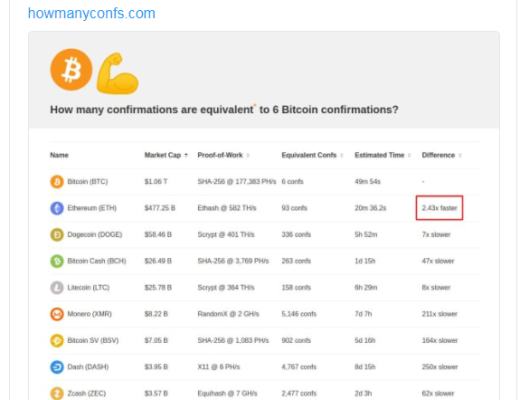This screenshot has width=520, height=400.
Task: Click the 2.43x faster difference value
Action: 439,208
